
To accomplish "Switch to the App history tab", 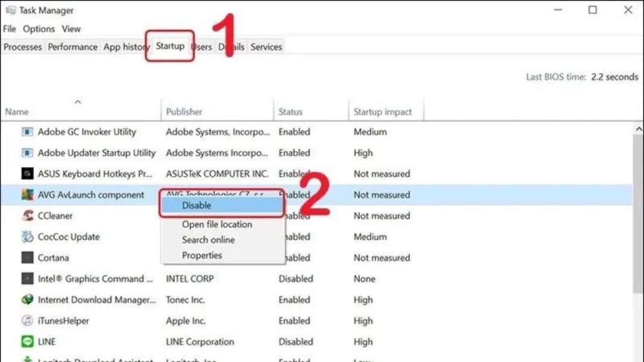I will pyautogui.click(x=125, y=47).
